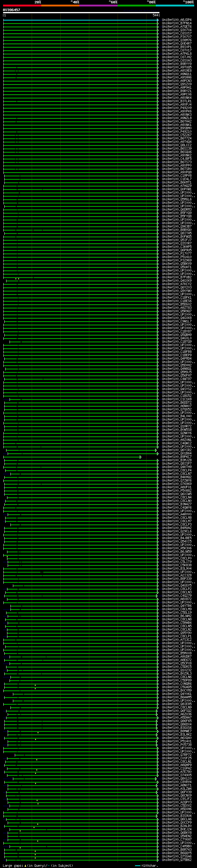Open the entry UniRef100_P51410

(x=177, y=257)
